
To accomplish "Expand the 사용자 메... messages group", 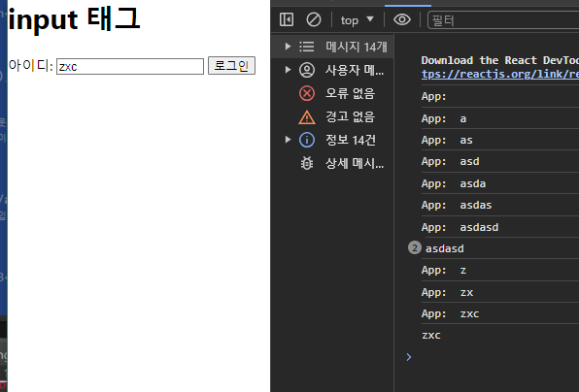I will point(288,70).
